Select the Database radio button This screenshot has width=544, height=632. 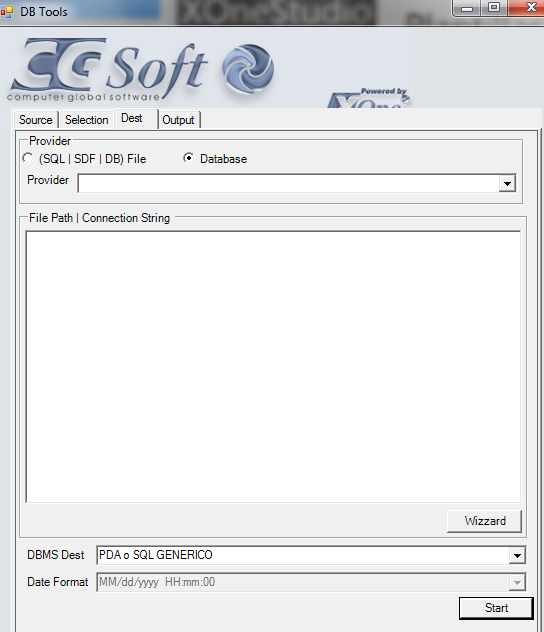[x=188, y=158]
